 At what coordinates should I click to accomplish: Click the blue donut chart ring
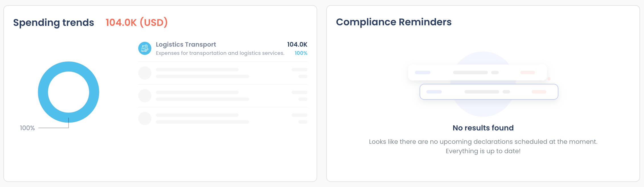coord(43,92)
